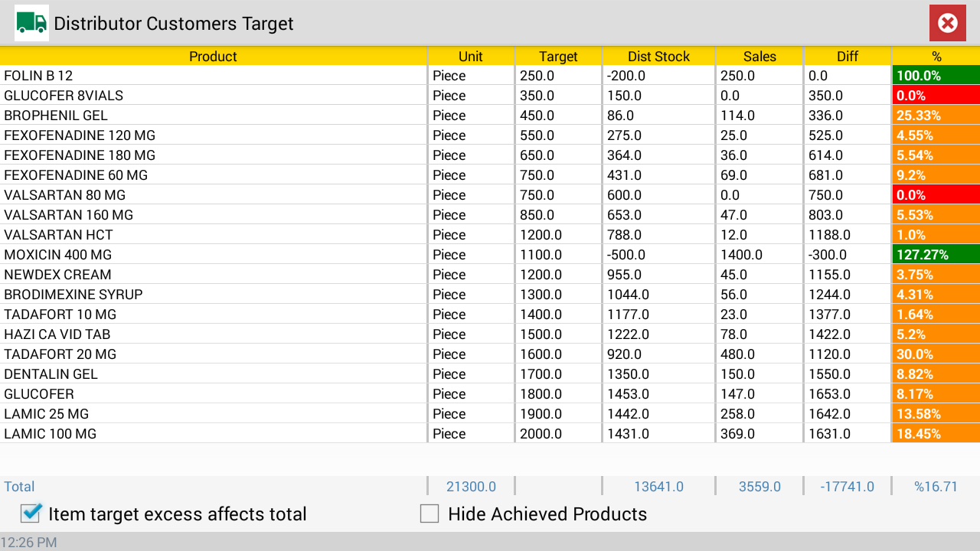Click the red 0.0% cell for GLUCOFER 8VIALS
Viewport: 980px width, 551px height.
point(936,95)
